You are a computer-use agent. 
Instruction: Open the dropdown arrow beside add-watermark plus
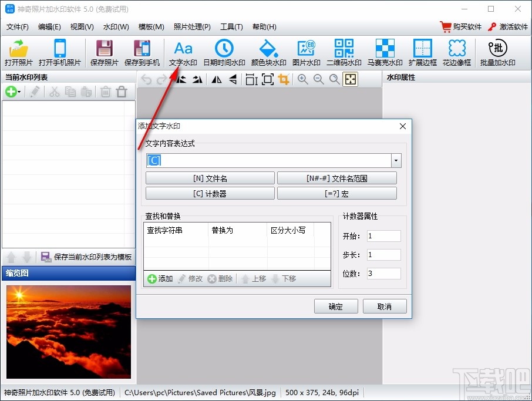pos(19,92)
